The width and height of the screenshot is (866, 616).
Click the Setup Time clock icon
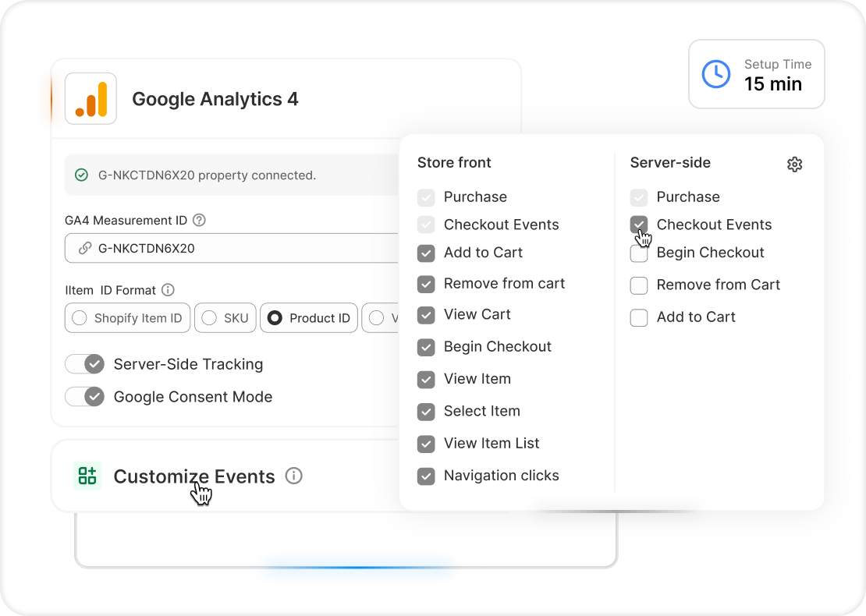715,74
